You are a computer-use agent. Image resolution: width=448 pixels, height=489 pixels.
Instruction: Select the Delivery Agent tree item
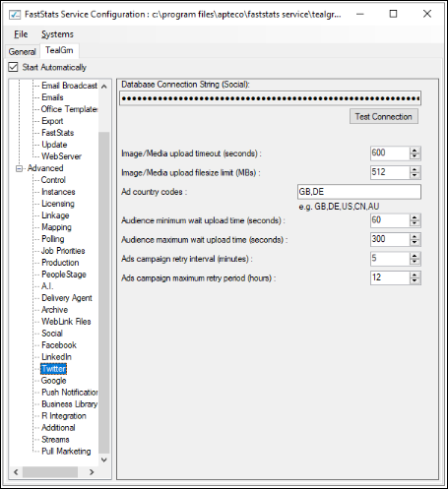pos(67,298)
